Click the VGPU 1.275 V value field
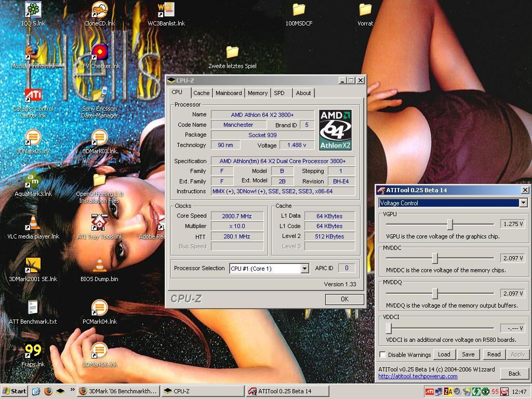 pos(513,224)
